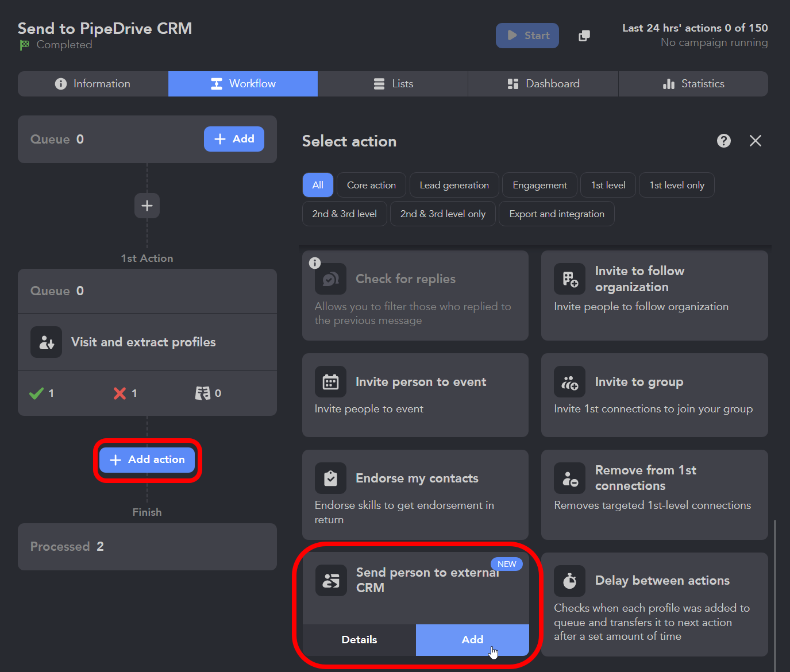The height and width of the screenshot is (672, 790).
Task: Click the plus icon below Queue
Action: point(147,205)
